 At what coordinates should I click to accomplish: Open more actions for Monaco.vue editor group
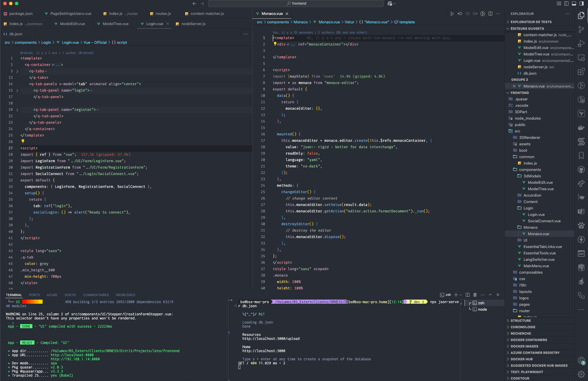(498, 14)
